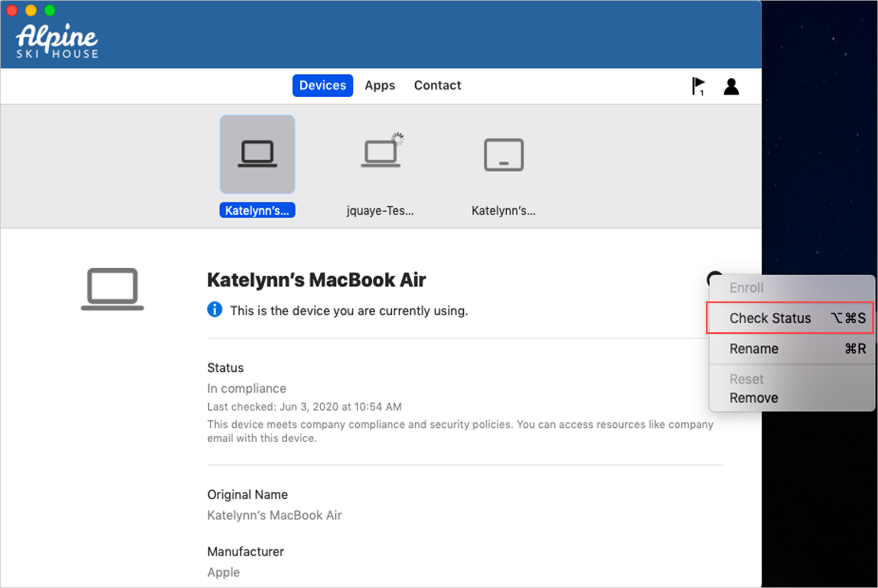Click the Original Name label

pos(247,495)
